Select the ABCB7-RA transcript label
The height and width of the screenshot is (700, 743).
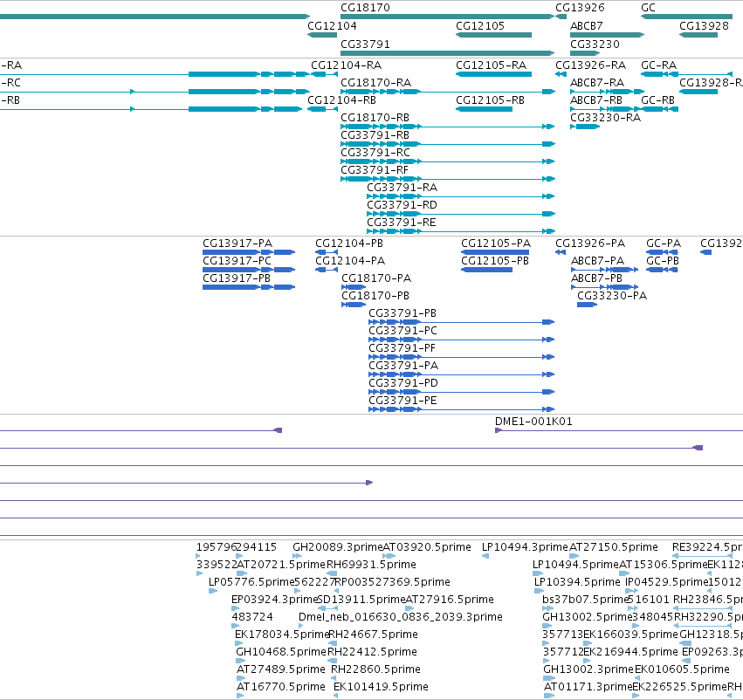[x=597, y=83]
